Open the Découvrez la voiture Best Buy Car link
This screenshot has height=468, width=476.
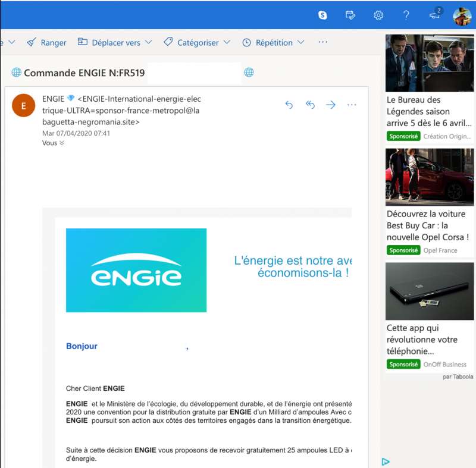point(428,225)
